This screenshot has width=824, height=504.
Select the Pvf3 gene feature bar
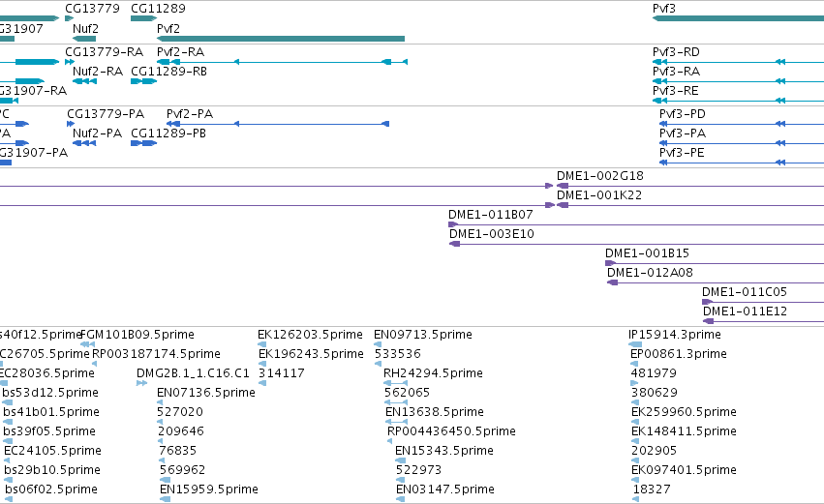point(738,19)
